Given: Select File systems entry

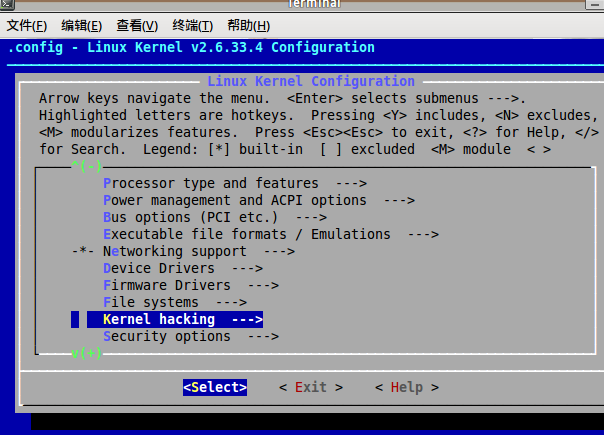Looking at the screenshot, I should (175, 302).
